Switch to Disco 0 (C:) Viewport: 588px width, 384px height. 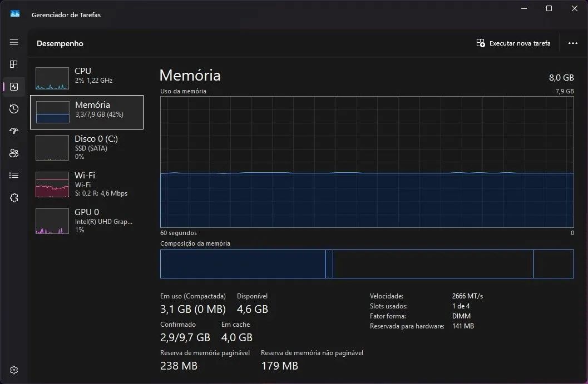pos(86,147)
